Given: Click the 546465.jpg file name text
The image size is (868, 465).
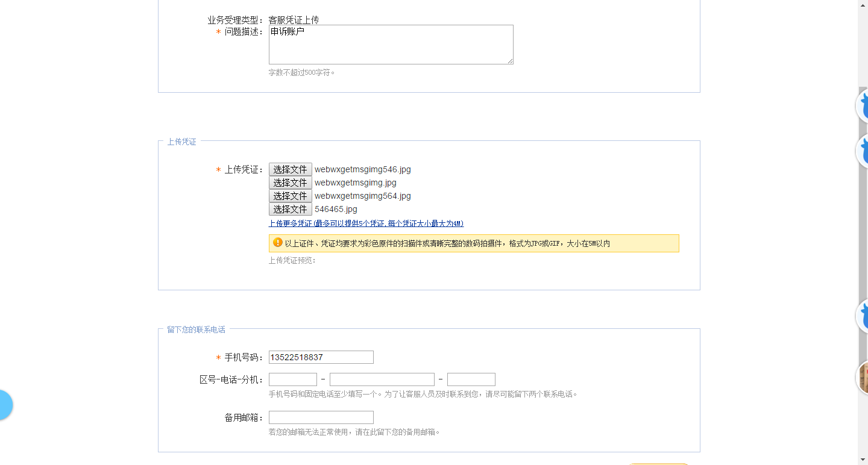Looking at the screenshot, I should (x=336, y=209).
